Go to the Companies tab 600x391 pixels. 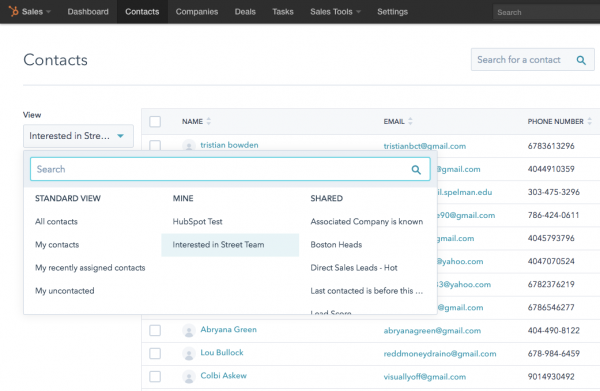tap(197, 12)
